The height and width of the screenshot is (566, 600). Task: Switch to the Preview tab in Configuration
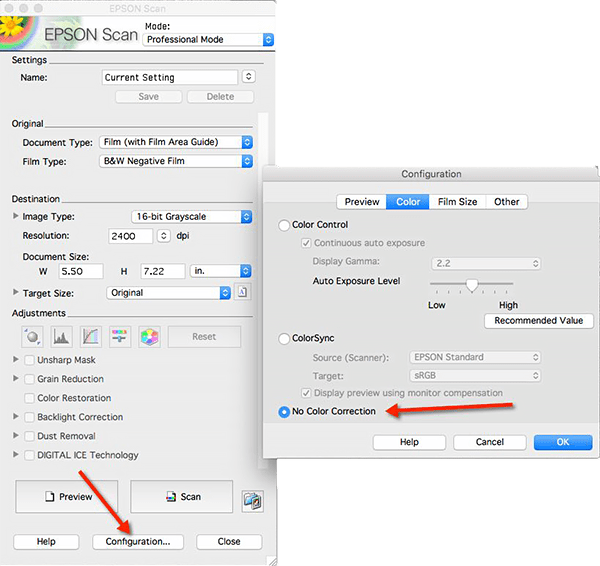click(362, 202)
